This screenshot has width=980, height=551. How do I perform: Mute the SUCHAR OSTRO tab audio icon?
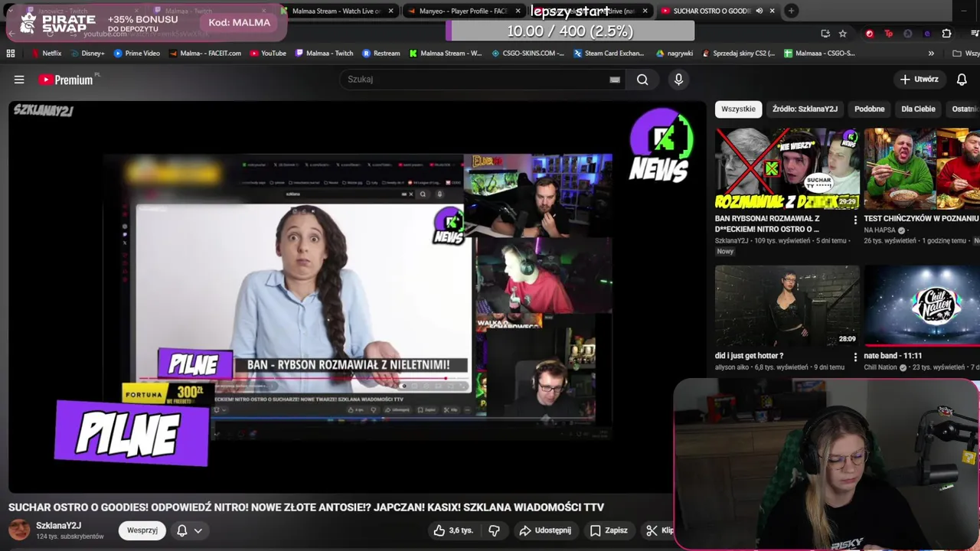(x=759, y=11)
